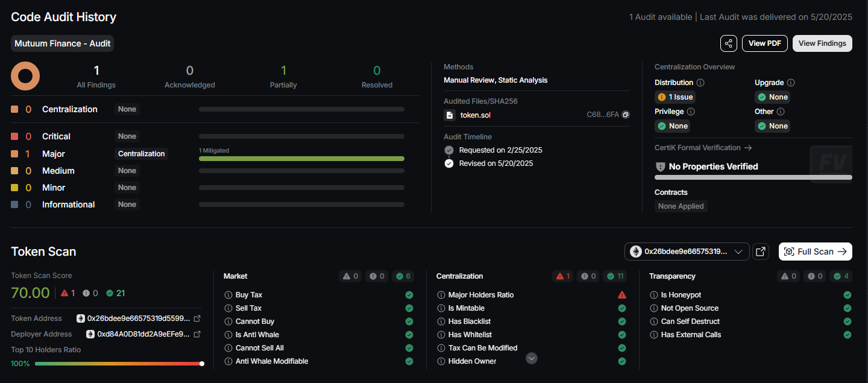Show Upgrade info tooltip icon
Viewport: 868px width, 383px height.
791,83
